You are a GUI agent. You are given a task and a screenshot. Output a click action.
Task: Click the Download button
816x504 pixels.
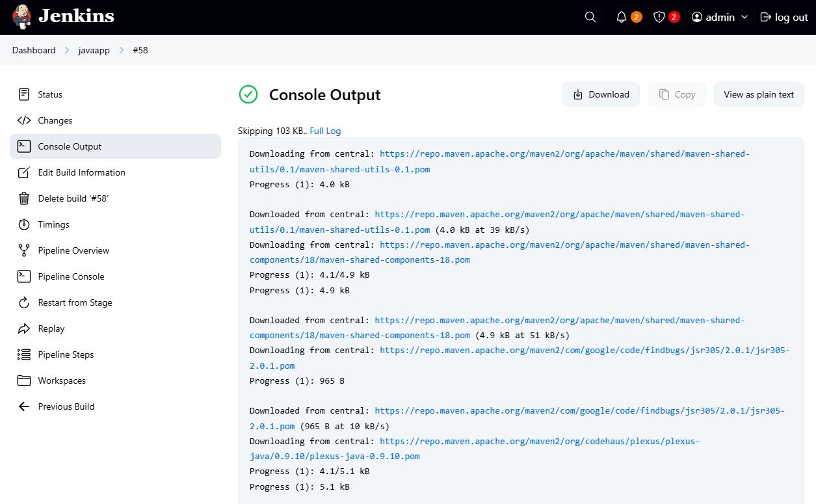pyautogui.click(x=601, y=94)
